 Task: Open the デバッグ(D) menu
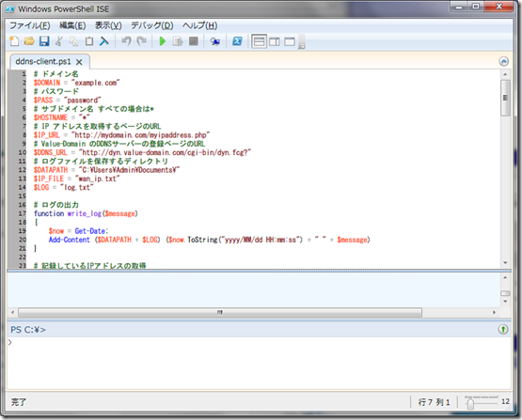click(151, 25)
